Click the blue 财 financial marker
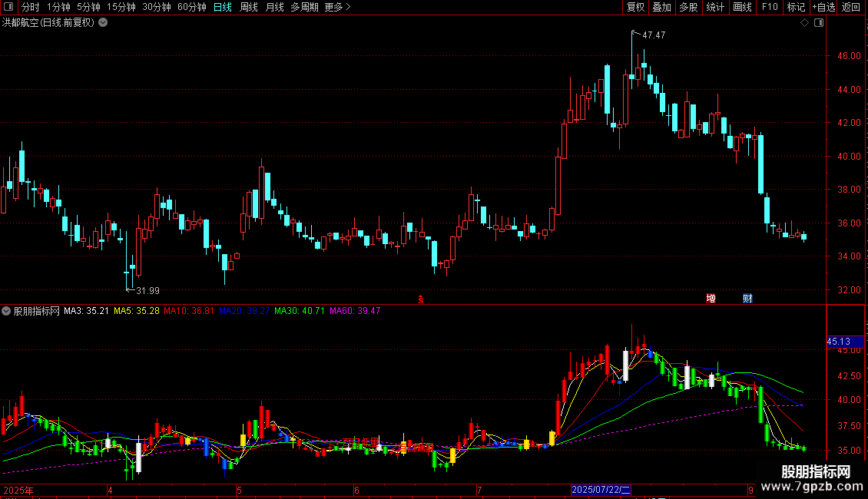This screenshot has height=499, width=868. (x=747, y=299)
